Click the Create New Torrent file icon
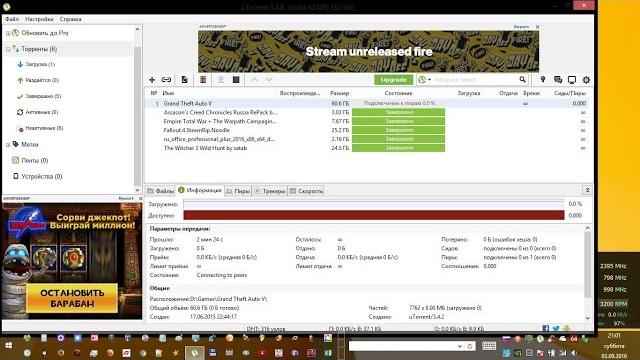640x360 pixels. (184, 80)
